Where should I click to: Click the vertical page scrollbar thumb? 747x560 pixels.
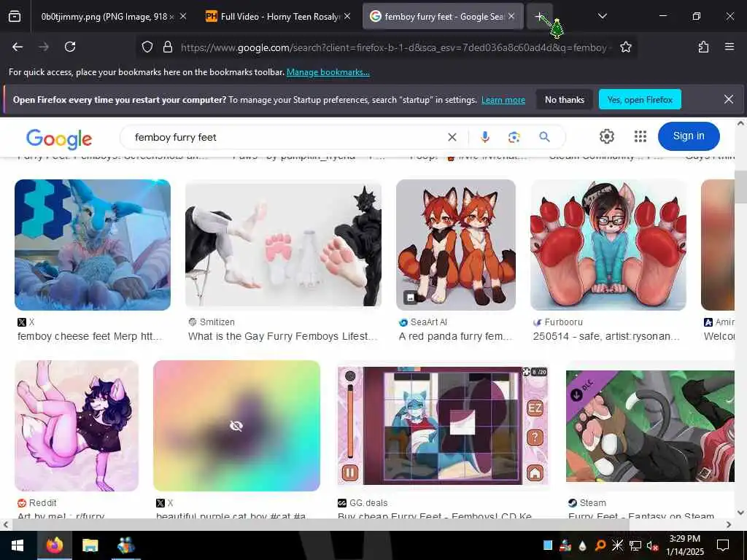740,186
